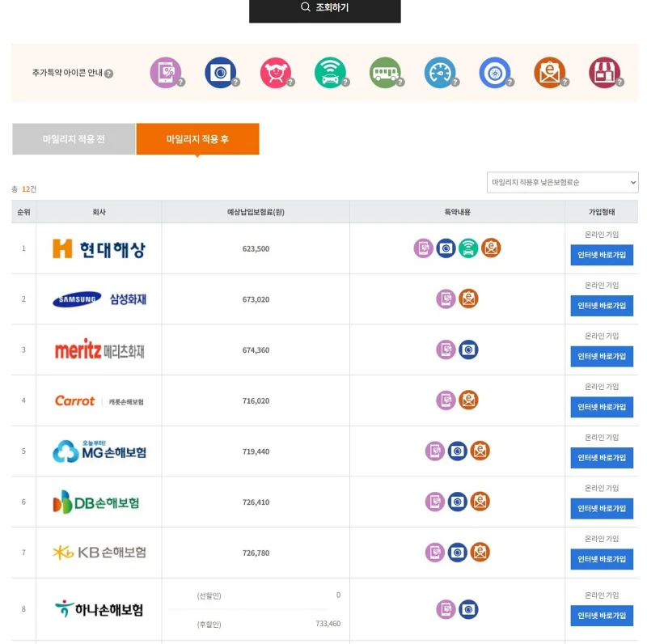
Task: Select the premium value 673,020
Action: point(256,299)
